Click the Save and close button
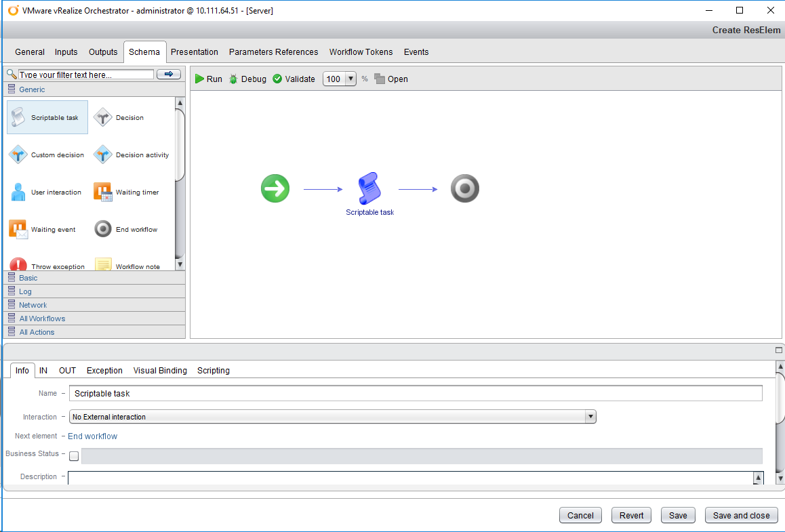This screenshot has width=785, height=532. (741, 515)
